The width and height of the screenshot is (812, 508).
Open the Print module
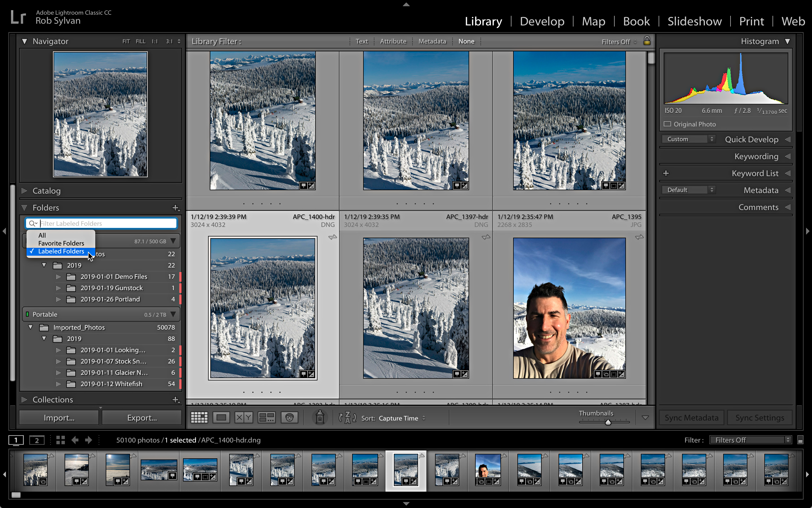coord(751,21)
